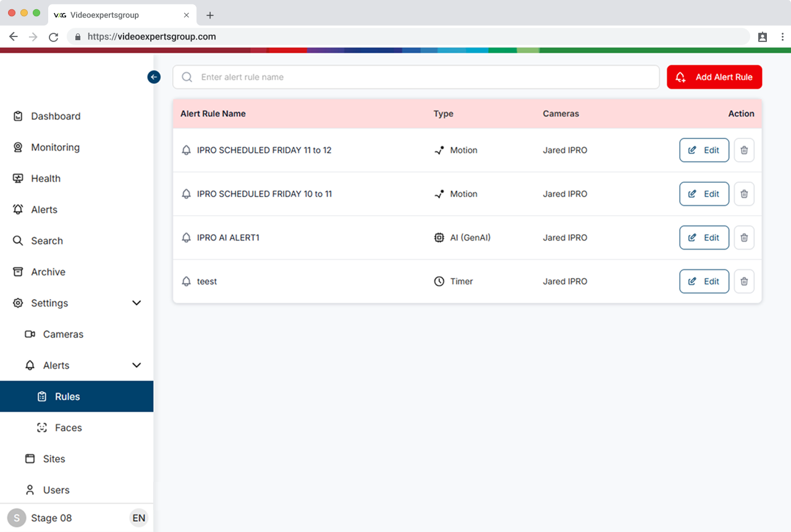The height and width of the screenshot is (532, 791).
Task: Collapse the Alerts submenu chevron
Action: point(137,366)
